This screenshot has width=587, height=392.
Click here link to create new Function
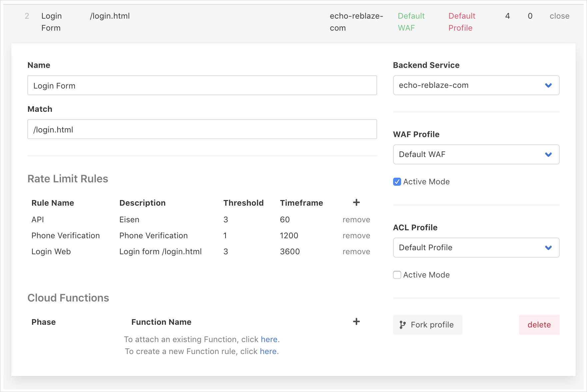268,351
